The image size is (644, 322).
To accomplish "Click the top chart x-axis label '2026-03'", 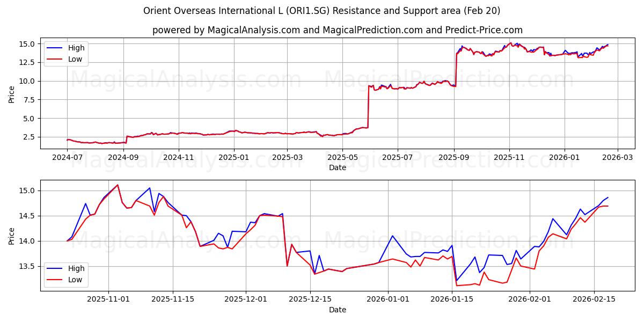I will point(617,158).
